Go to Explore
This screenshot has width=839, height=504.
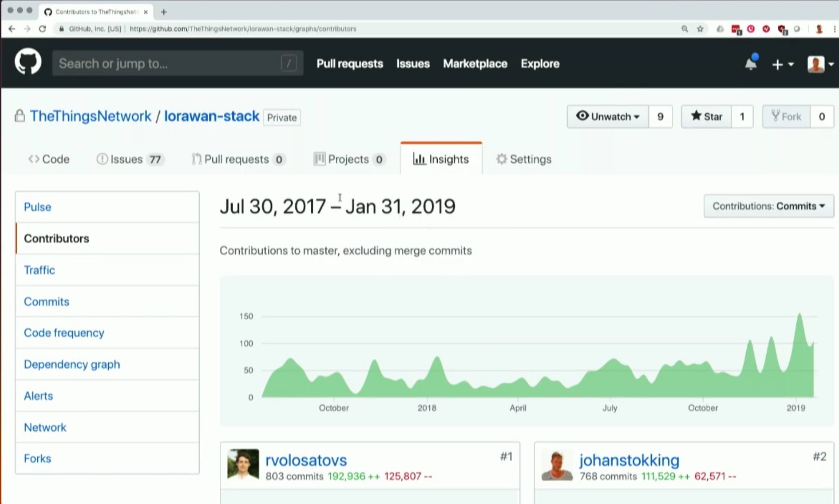tap(540, 63)
